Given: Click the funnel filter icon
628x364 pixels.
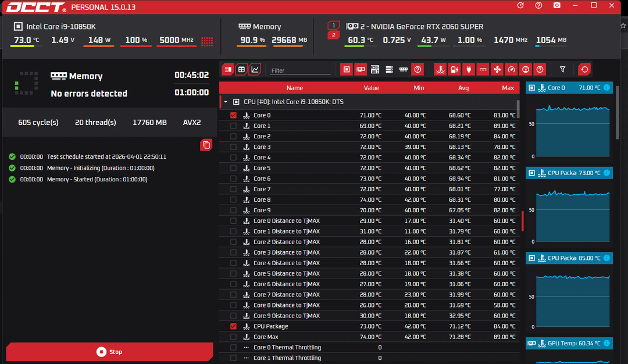Looking at the screenshot, I should coord(562,69).
